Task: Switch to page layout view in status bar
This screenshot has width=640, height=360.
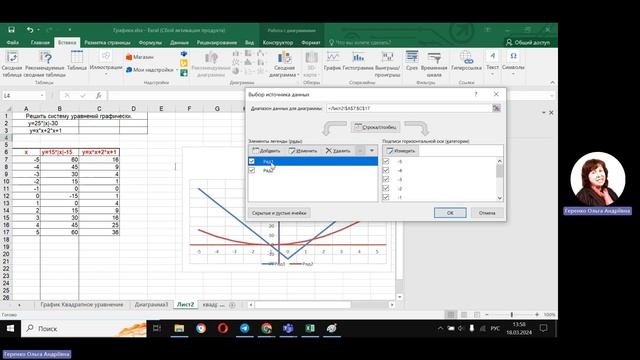Action: click(x=464, y=315)
